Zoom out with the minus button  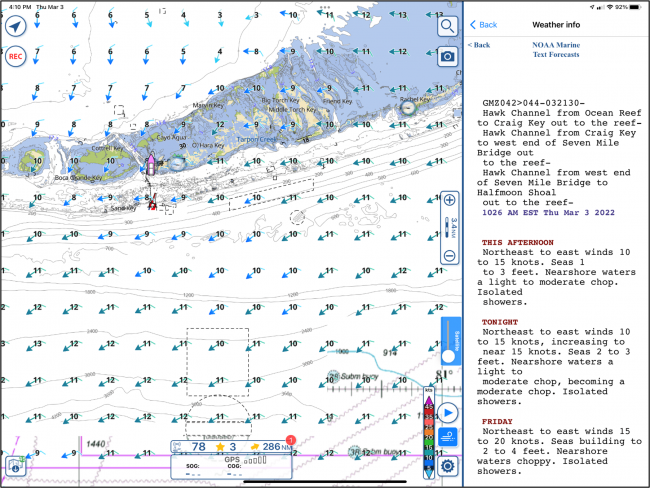pyautogui.click(x=448, y=256)
